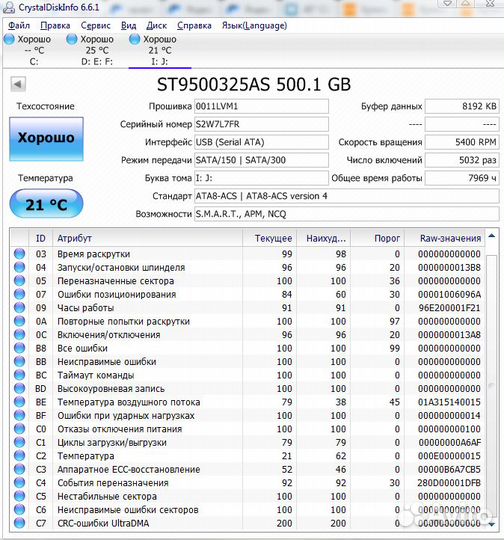Click the ID column header
Image resolution: width=504 pixels, height=540 pixels.
(41, 238)
